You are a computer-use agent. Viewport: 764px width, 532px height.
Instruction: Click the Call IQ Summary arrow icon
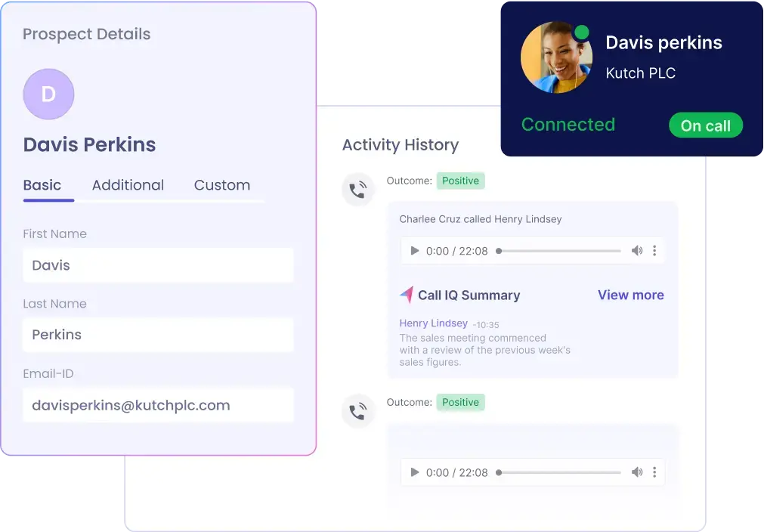tap(407, 295)
